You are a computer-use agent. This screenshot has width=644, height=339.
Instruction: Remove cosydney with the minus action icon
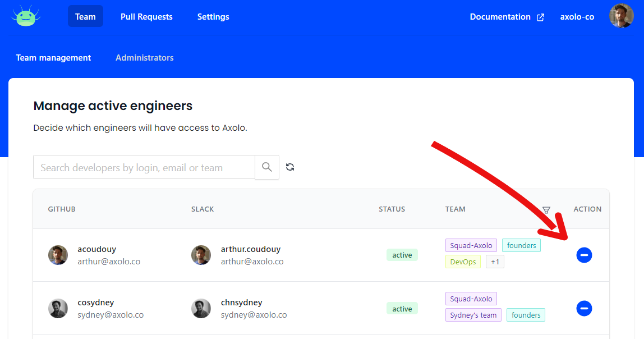point(584,309)
